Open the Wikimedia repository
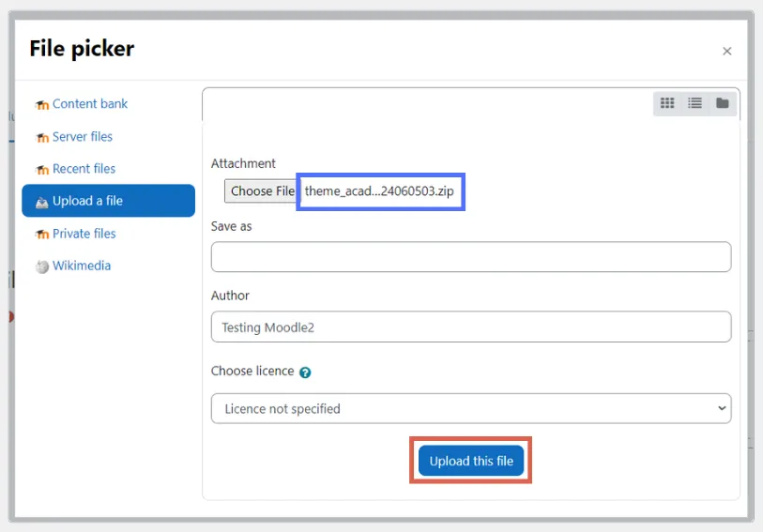 pyautogui.click(x=82, y=266)
